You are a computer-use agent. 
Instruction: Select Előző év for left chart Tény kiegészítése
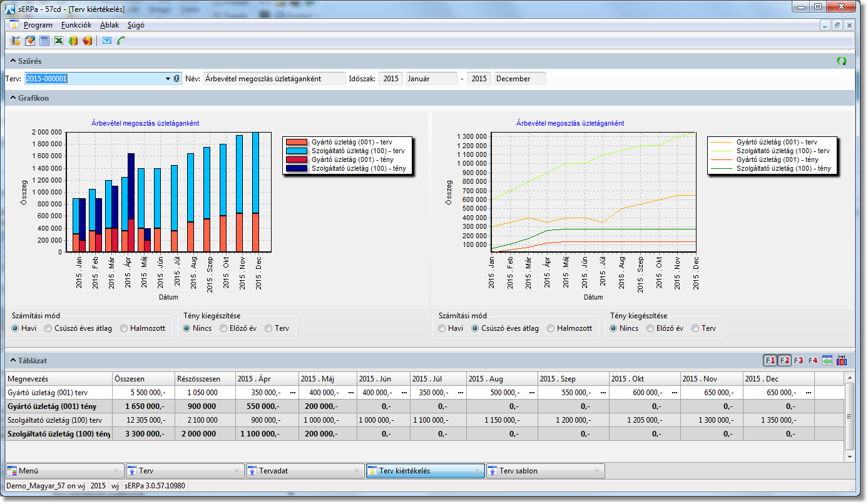pyautogui.click(x=223, y=328)
